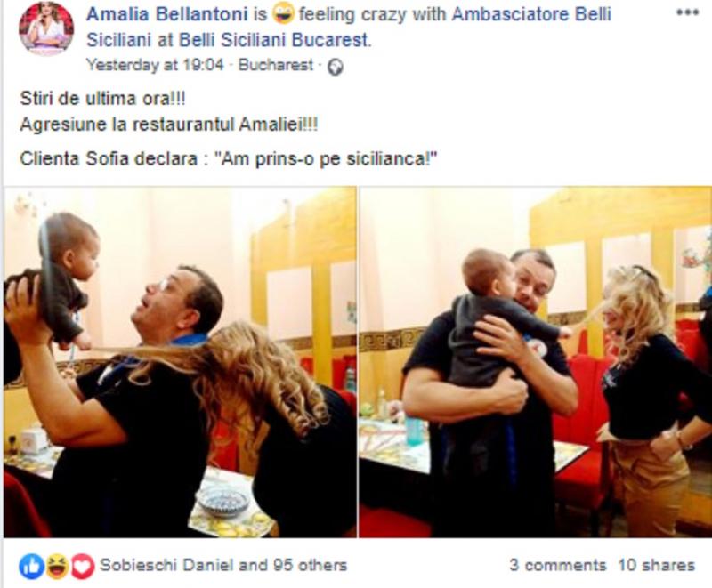Click the public privacy globe icon
This screenshot has height=588, width=712.
[x=336, y=67]
